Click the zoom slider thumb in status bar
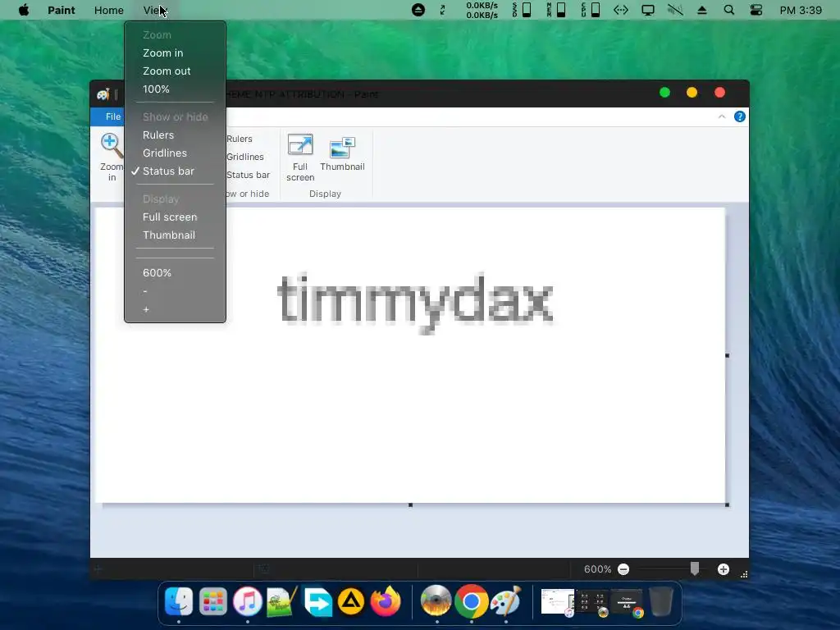This screenshot has height=630, width=840. pos(694,569)
